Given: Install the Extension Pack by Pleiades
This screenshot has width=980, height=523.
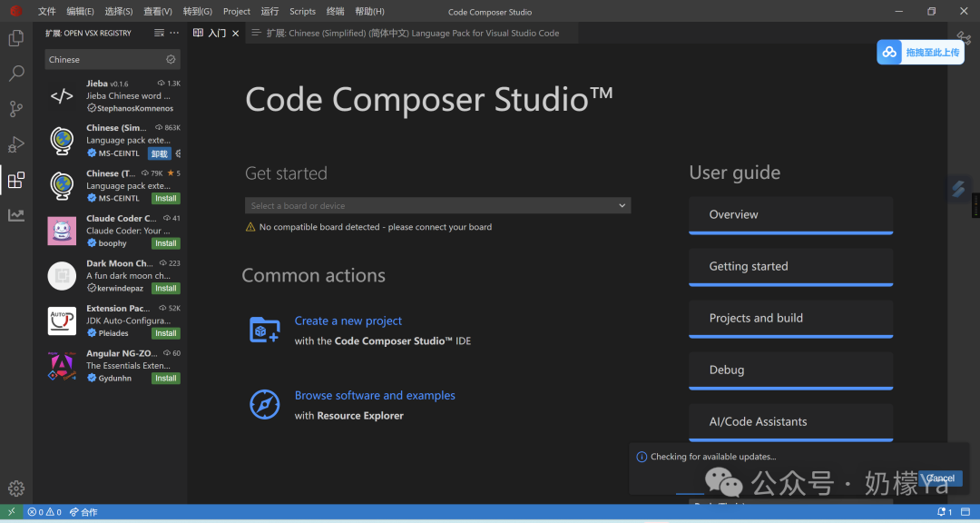Looking at the screenshot, I should click(166, 333).
